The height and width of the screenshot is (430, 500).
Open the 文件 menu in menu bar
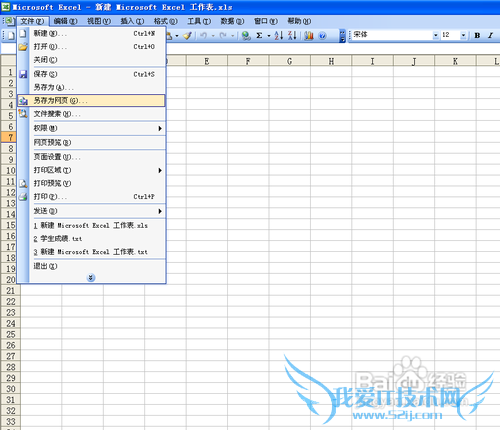coord(32,21)
